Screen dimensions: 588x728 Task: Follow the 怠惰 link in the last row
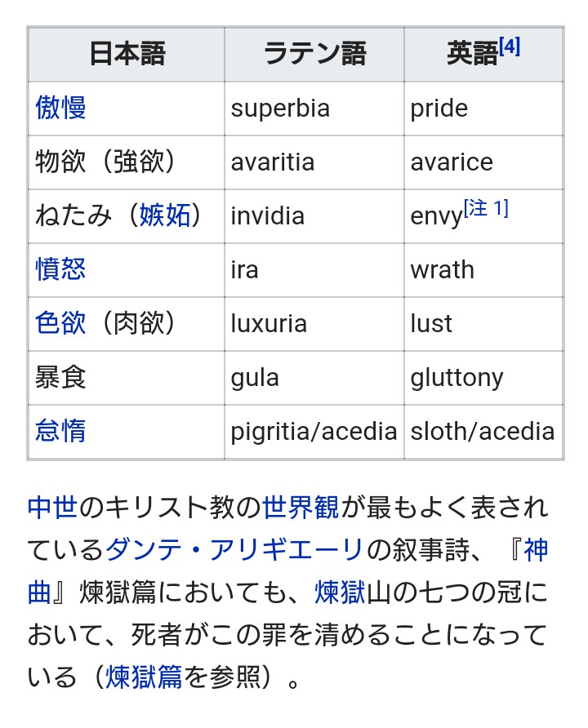61,431
